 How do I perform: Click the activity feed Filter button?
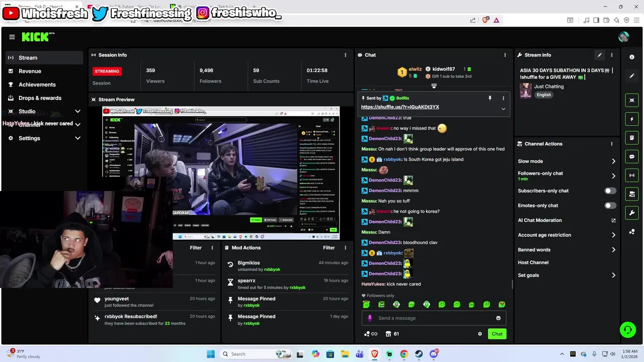(x=196, y=248)
